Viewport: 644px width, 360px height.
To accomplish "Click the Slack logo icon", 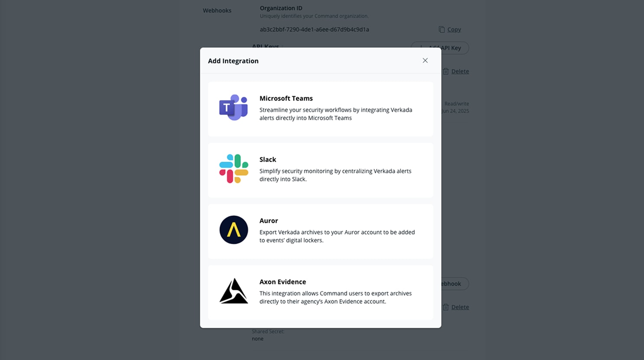I will point(234,169).
